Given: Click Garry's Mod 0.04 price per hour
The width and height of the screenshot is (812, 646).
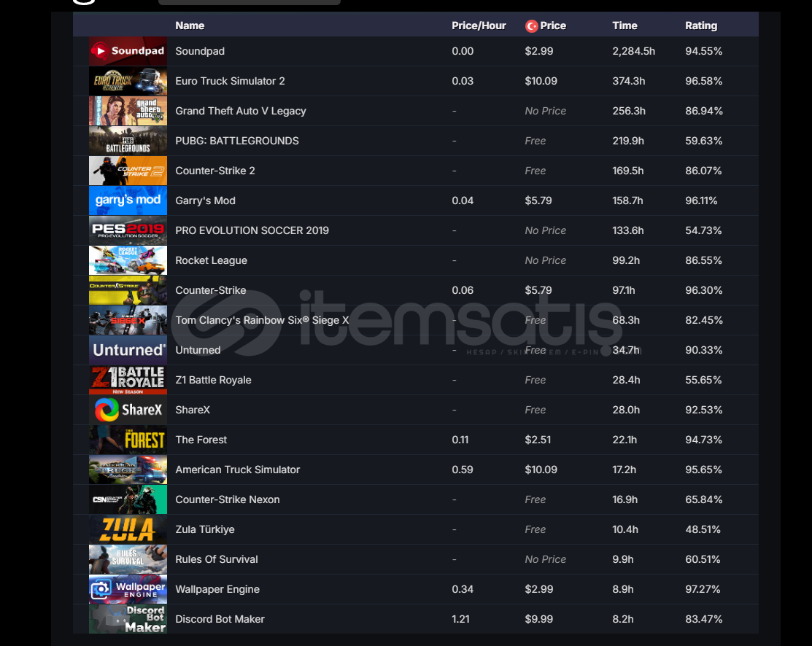Looking at the screenshot, I should 463,201.
